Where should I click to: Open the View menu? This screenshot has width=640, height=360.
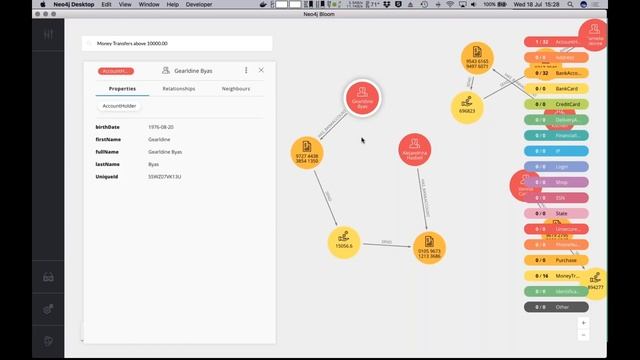coord(125,4)
